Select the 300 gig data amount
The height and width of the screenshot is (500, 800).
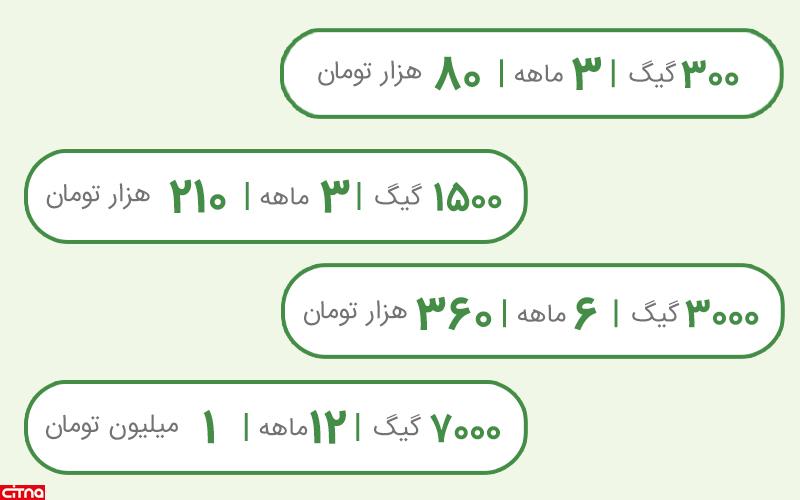(x=710, y=75)
